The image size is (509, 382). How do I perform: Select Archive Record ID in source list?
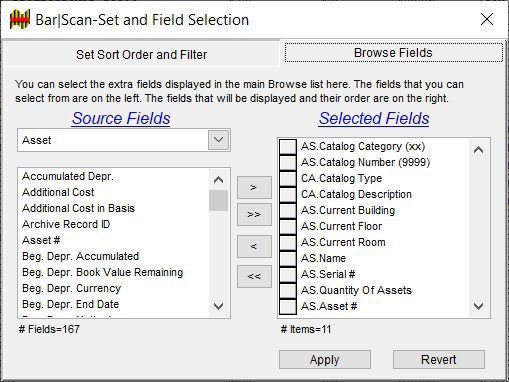[66, 224]
